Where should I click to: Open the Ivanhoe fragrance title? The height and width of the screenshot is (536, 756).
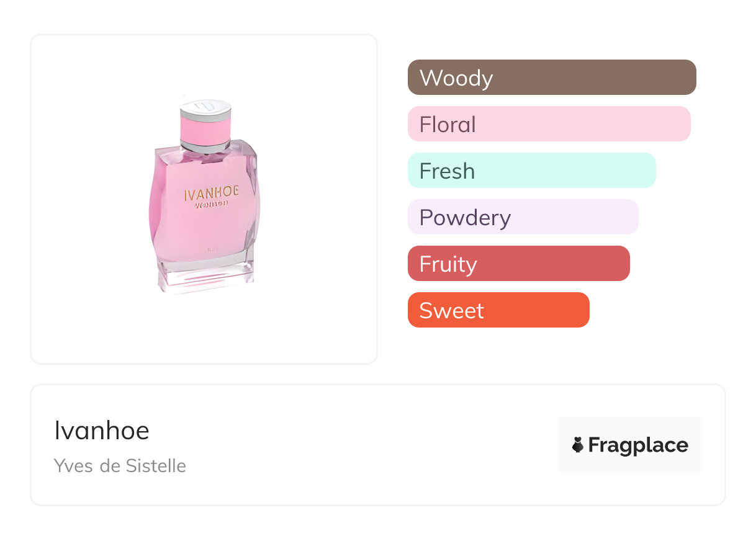(x=102, y=431)
